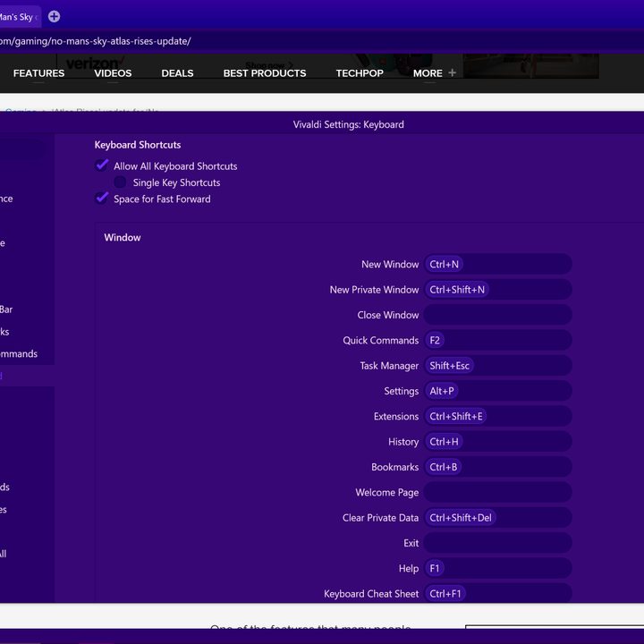644x644 pixels.
Task: Set shortcut for Welcome Page
Action: [498, 492]
